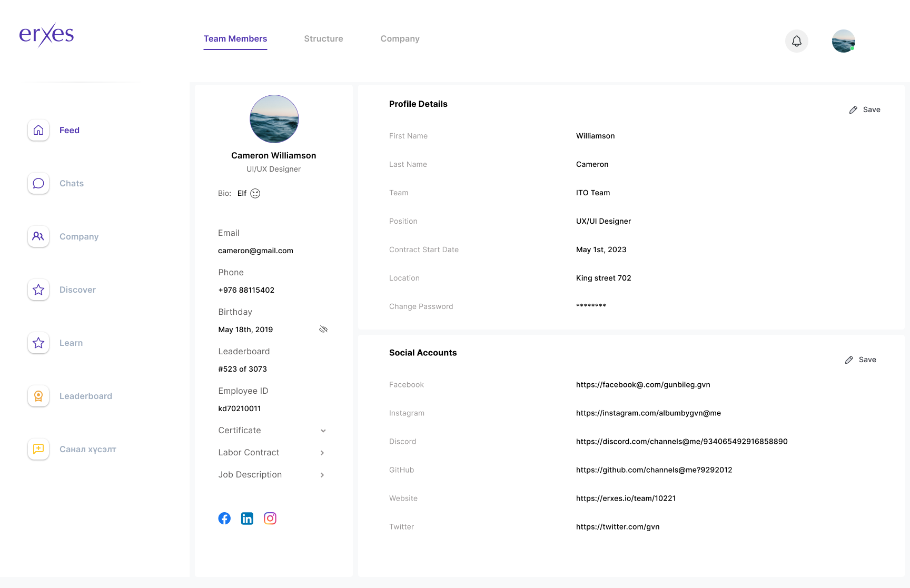Screen dimensions: 910x588
Task: Click the notification bell icon
Action: coord(796,41)
